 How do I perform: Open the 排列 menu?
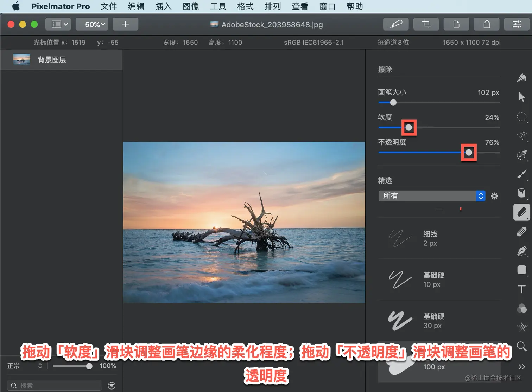click(x=273, y=6)
